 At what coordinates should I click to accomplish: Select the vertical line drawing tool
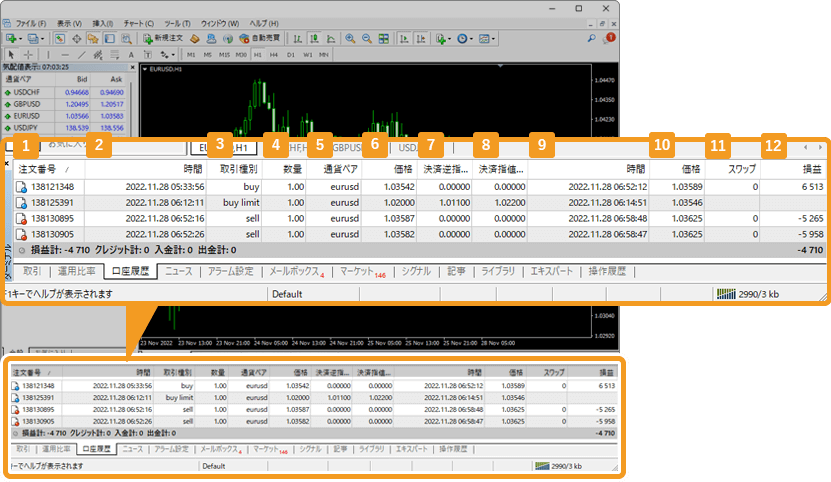(x=48, y=55)
